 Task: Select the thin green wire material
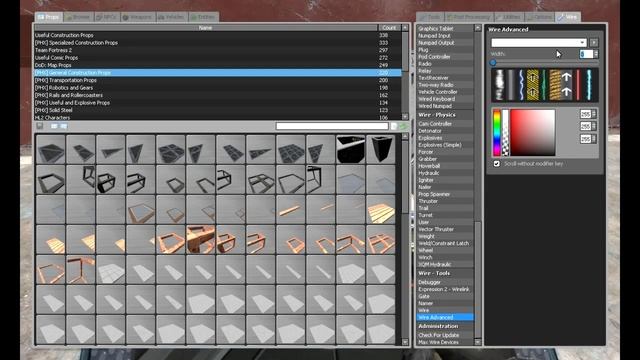(x=544, y=85)
